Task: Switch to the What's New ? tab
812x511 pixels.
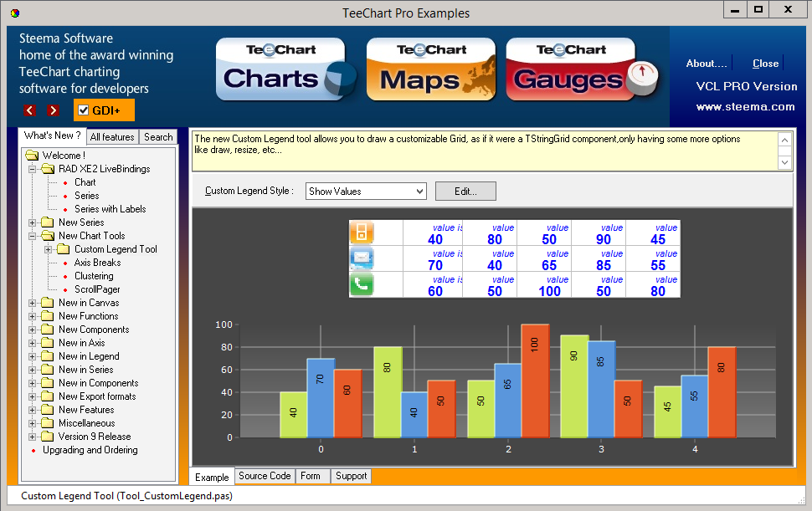Action: coord(52,135)
